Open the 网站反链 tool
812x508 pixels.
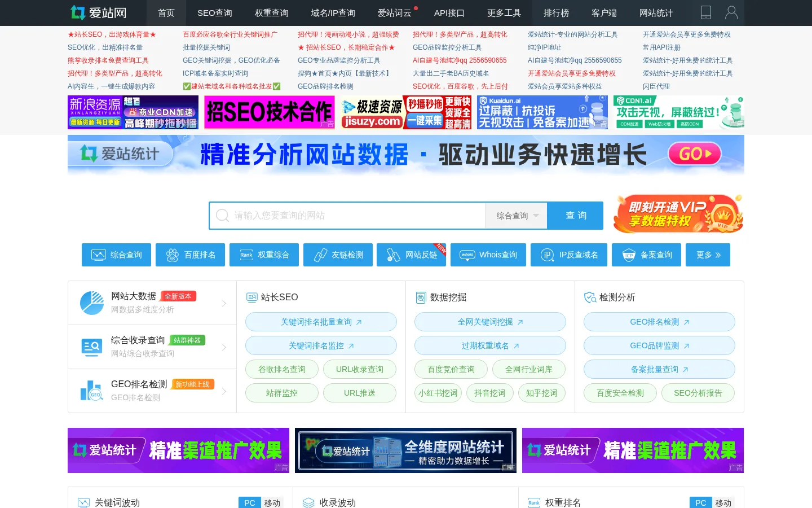(412, 255)
